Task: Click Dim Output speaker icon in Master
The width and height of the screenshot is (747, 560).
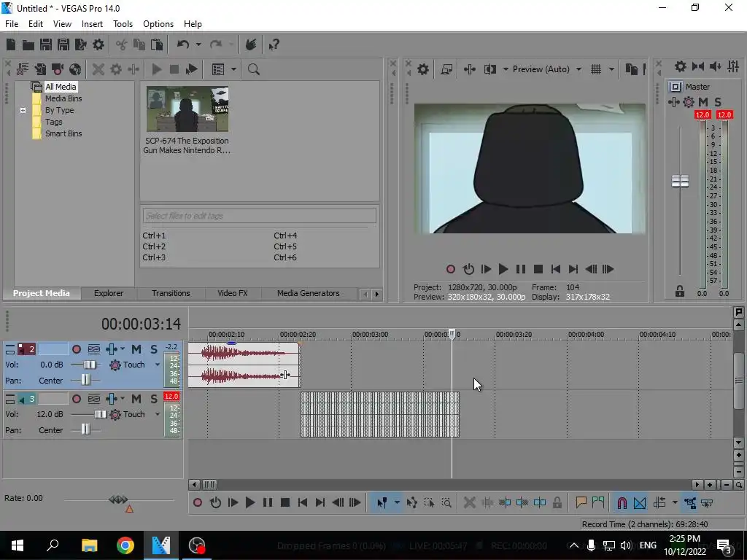Action: point(716,66)
